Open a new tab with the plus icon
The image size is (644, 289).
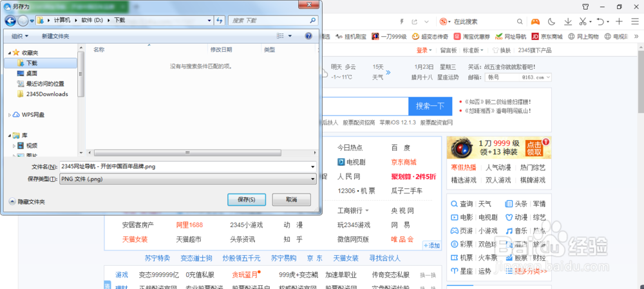point(620,21)
